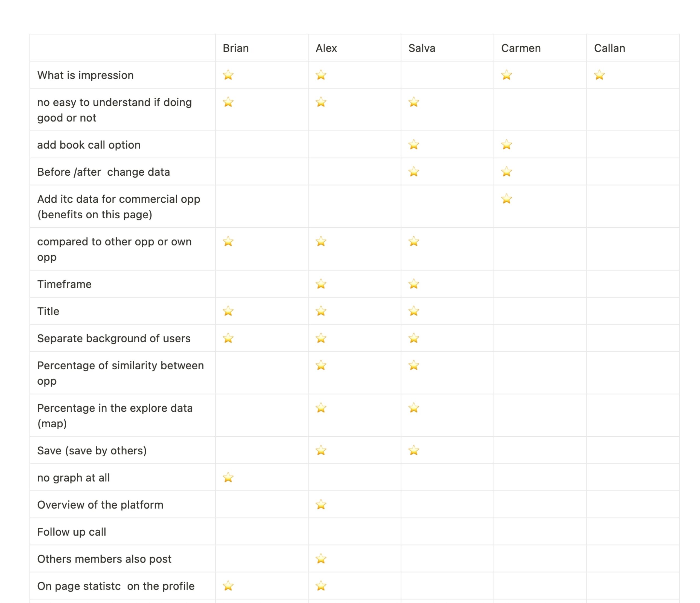This screenshot has width=700, height=603.
Task: Select Carmen's star for Add itc data row
Action: coord(506,199)
